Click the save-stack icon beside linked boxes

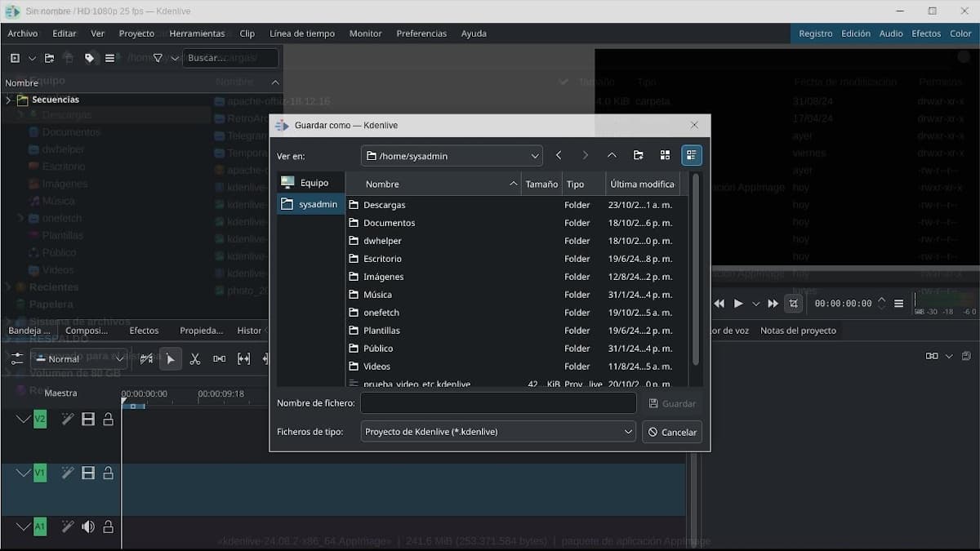click(966, 356)
